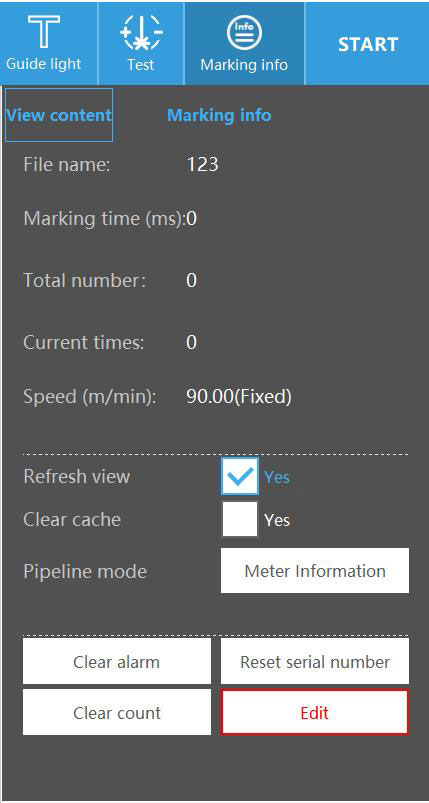The image size is (429, 803).
Task: Click the red Edit button
Action: click(315, 712)
